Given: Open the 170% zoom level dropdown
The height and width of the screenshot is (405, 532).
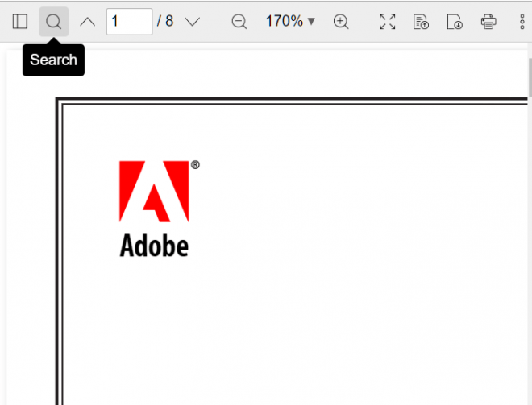Looking at the screenshot, I should pyautogui.click(x=290, y=22).
